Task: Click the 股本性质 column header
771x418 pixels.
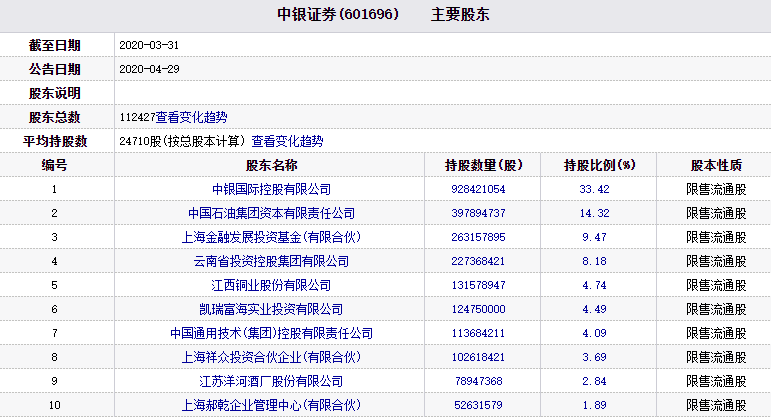Action: [716, 165]
